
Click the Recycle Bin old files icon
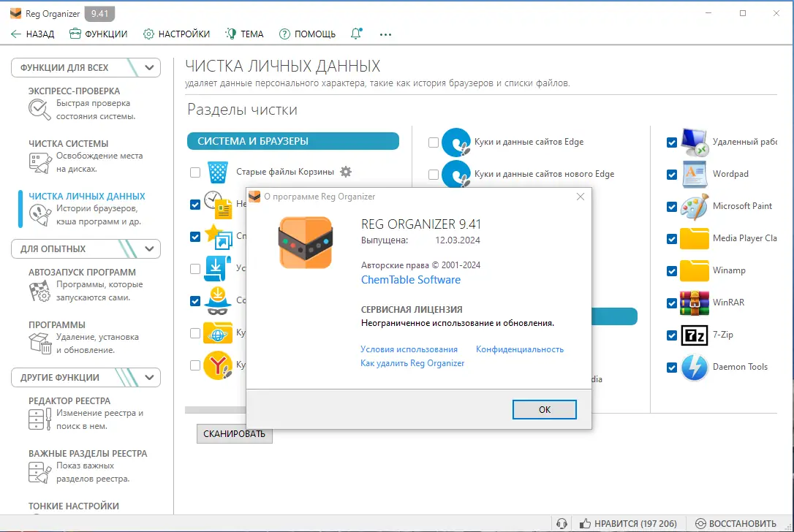tap(218, 172)
